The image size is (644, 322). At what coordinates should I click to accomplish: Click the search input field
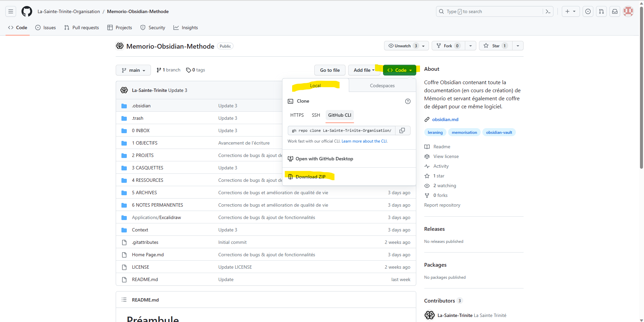coord(494,11)
